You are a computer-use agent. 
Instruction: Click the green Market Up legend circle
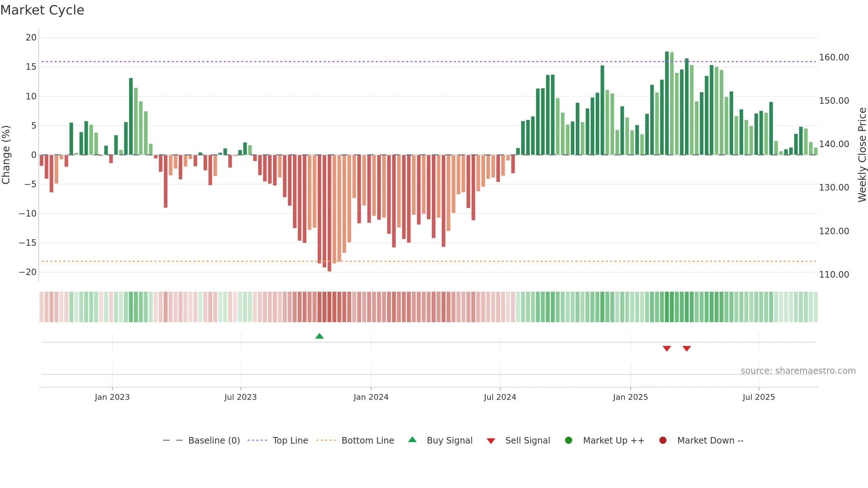[569, 440]
